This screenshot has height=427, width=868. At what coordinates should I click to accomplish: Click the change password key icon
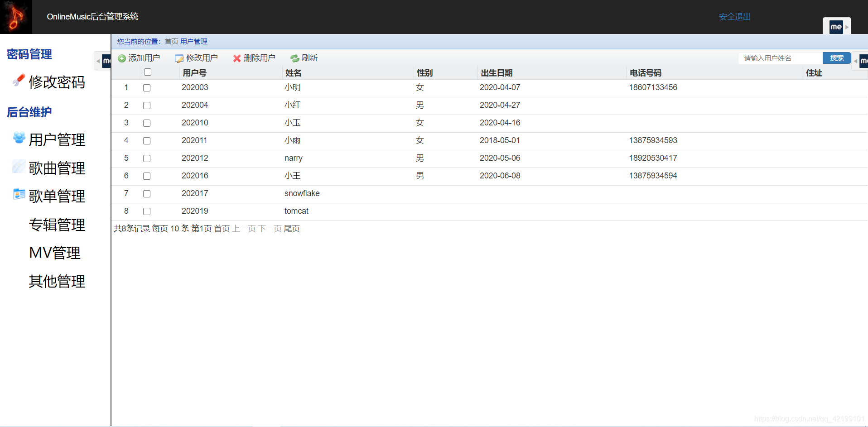[19, 80]
